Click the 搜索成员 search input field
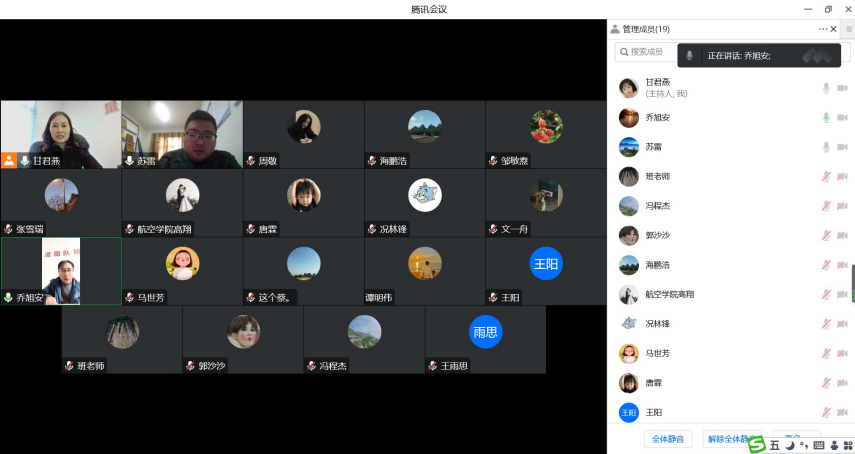Screen dimensions: 855x454 (x=652, y=52)
